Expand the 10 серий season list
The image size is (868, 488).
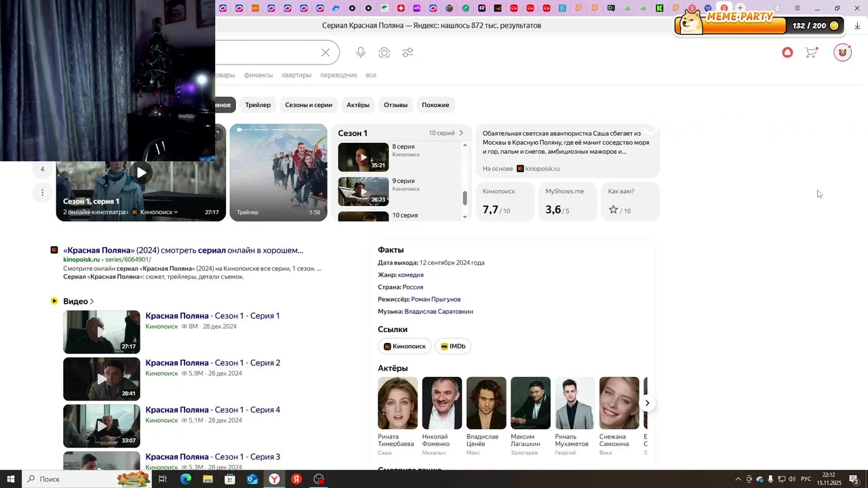(x=446, y=133)
